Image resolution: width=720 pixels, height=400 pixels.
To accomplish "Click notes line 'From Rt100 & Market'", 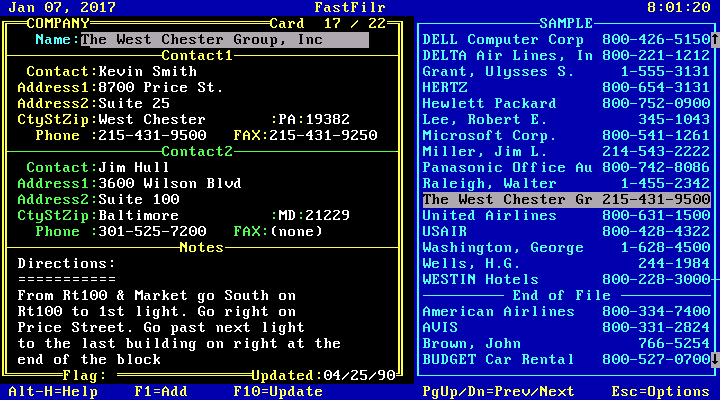I will point(157,295).
